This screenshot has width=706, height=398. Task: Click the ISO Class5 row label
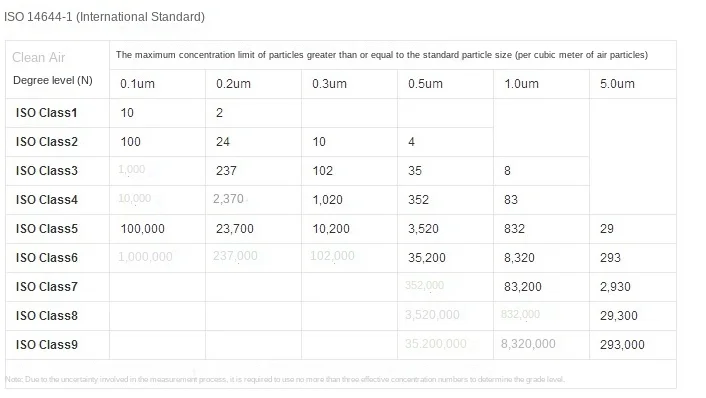pyautogui.click(x=46, y=229)
